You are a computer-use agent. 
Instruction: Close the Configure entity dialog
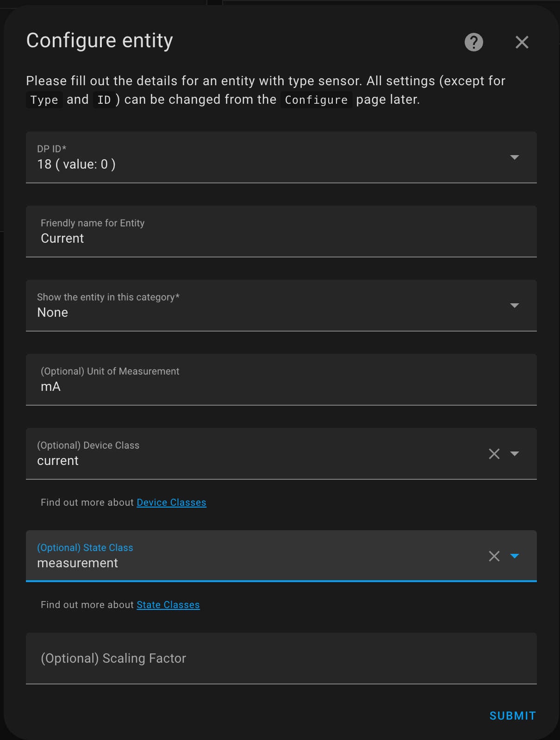[x=522, y=42]
